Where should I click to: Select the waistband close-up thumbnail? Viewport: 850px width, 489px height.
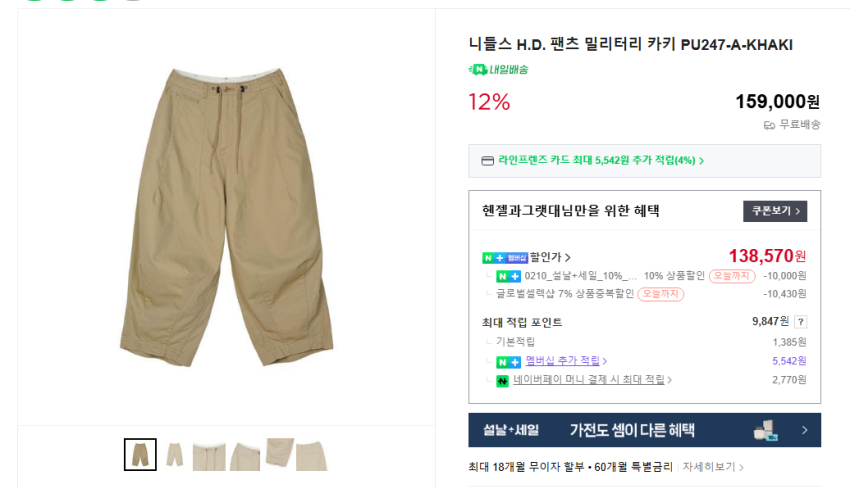pyautogui.click(x=209, y=455)
